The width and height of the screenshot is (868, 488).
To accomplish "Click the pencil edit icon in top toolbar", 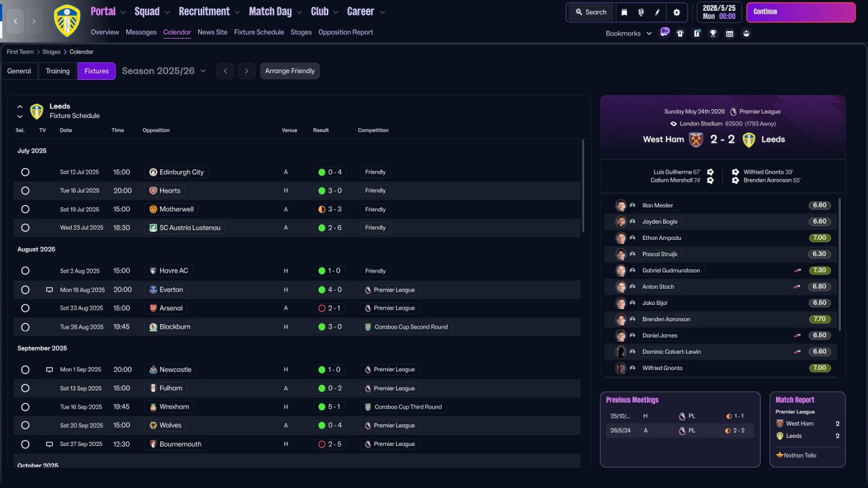I will coord(657,12).
